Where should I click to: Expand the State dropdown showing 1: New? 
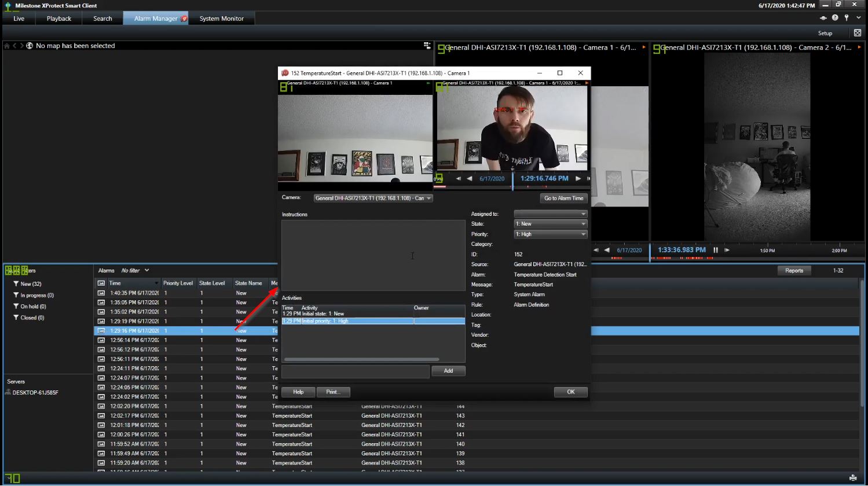click(x=550, y=224)
